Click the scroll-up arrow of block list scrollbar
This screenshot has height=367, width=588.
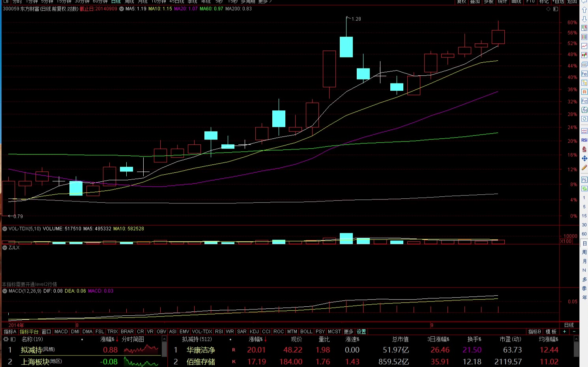click(x=164, y=339)
